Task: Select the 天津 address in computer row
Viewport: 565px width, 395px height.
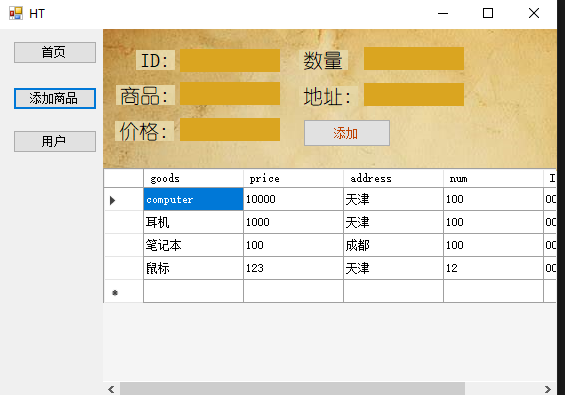Action: coord(393,199)
